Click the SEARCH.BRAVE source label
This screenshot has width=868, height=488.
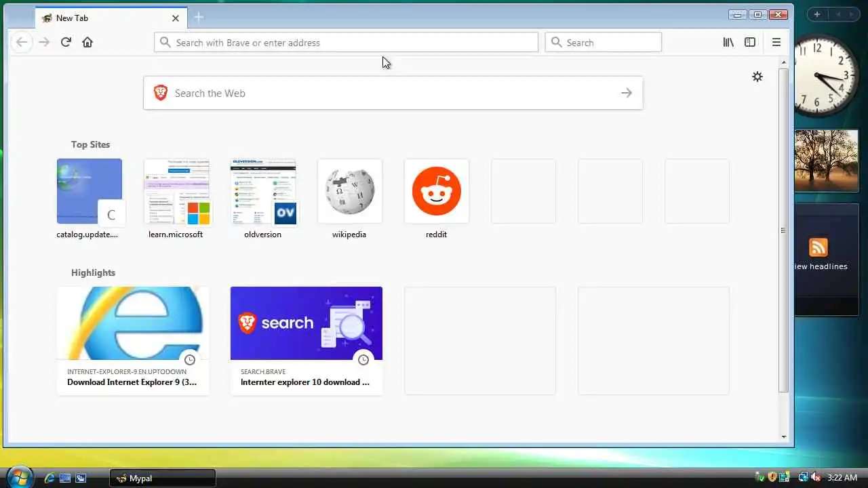coord(263,371)
